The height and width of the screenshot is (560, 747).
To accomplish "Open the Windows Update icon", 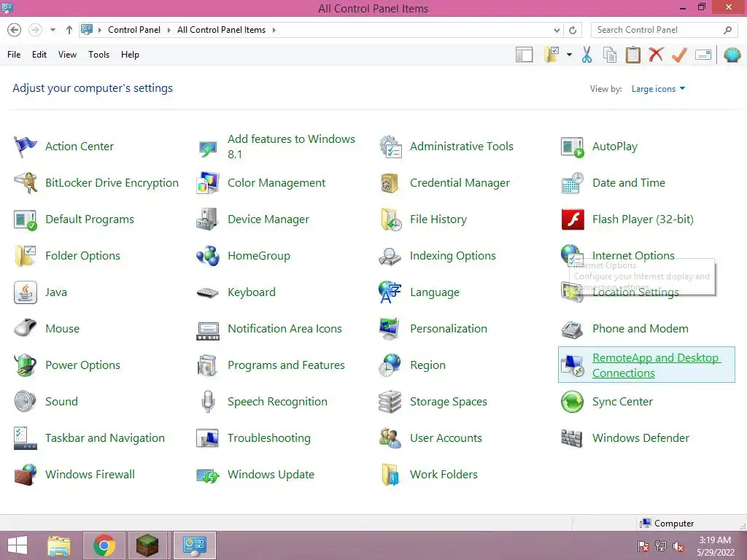I will click(x=208, y=475).
